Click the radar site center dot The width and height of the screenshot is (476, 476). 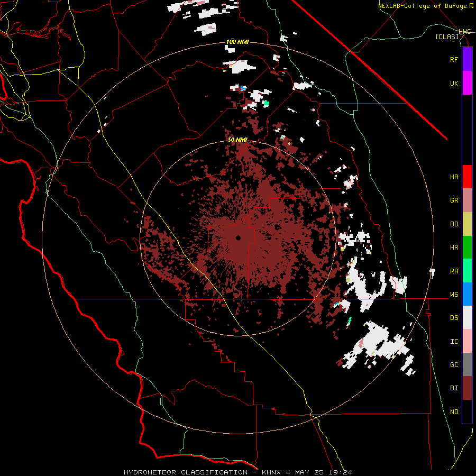pos(238,237)
